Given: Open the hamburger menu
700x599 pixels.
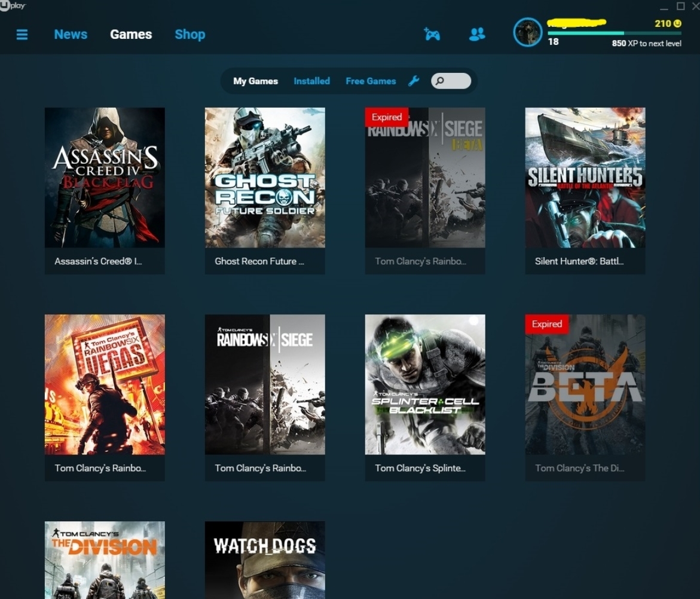Looking at the screenshot, I should coord(22,34).
